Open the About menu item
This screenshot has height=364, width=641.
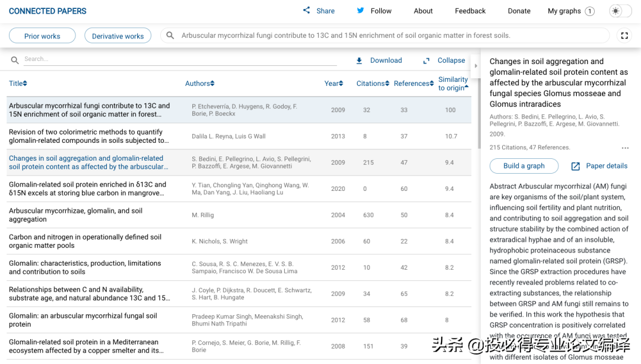pos(423,11)
